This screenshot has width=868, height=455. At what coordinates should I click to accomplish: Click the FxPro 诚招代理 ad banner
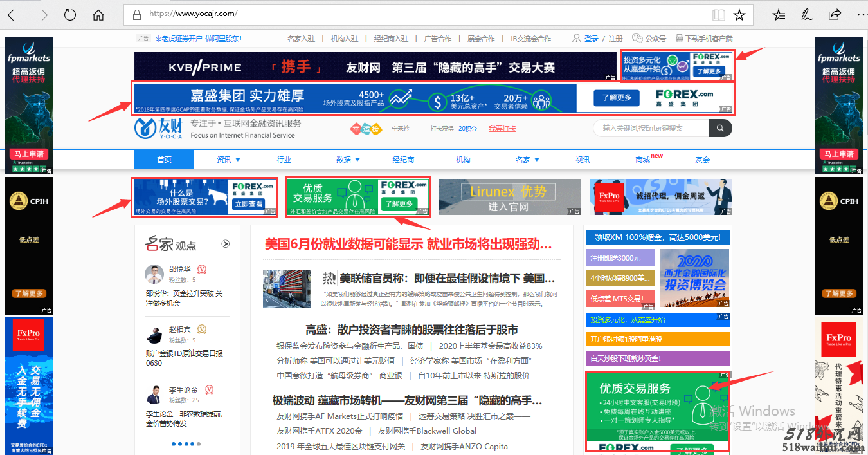(x=661, y=197)
